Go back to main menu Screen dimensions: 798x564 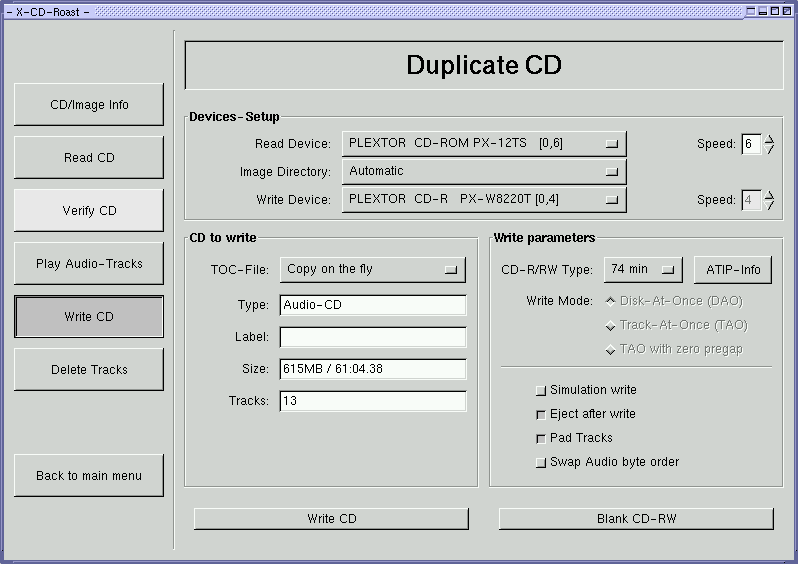pos(89,476)
